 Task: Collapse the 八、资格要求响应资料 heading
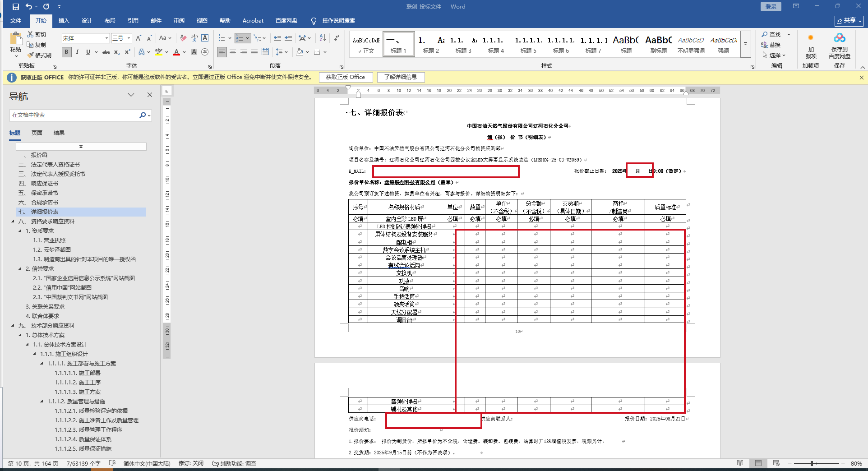[x=13, y=222]
